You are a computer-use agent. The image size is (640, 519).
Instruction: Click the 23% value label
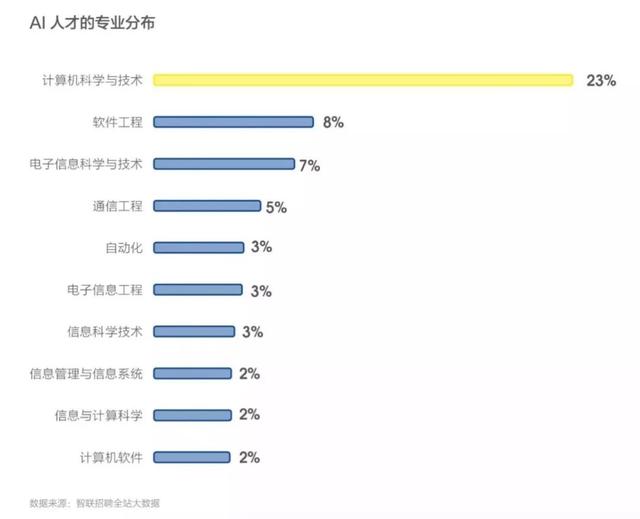coord(601,80)
